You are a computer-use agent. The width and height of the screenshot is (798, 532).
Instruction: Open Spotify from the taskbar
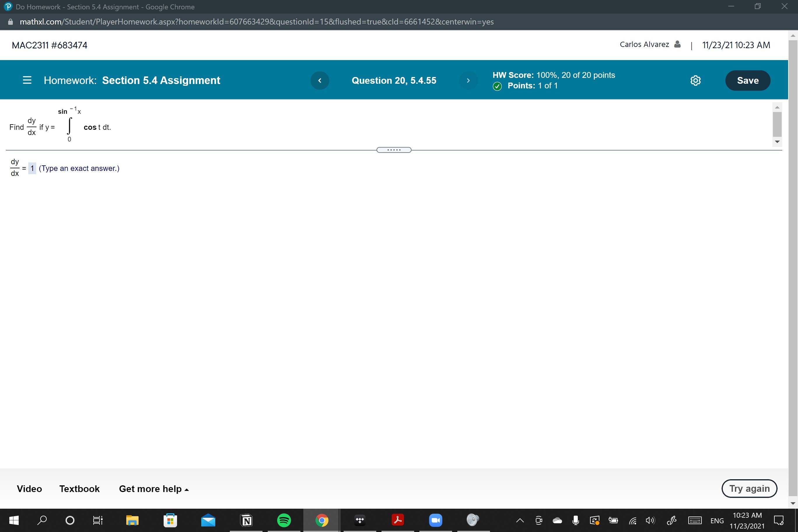coord(283,520)
